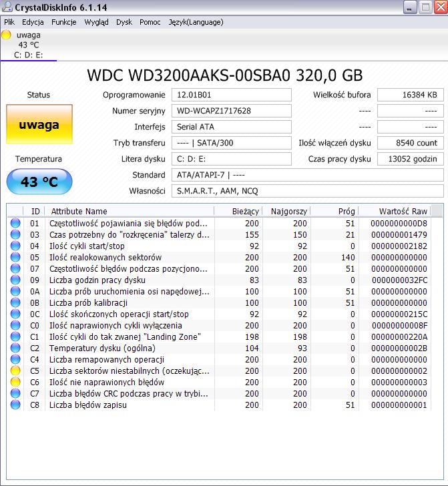The height and width of the screenshot is (486, 448).
Task: Click the SATA/300 transfer mode field
Action: (232, 143)
